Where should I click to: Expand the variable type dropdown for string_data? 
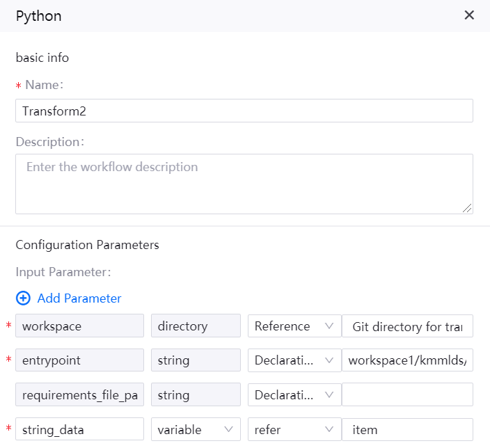point(195,430)
